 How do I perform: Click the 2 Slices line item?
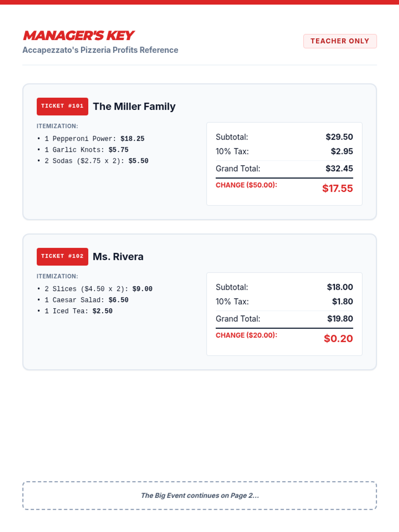[95, 289]
